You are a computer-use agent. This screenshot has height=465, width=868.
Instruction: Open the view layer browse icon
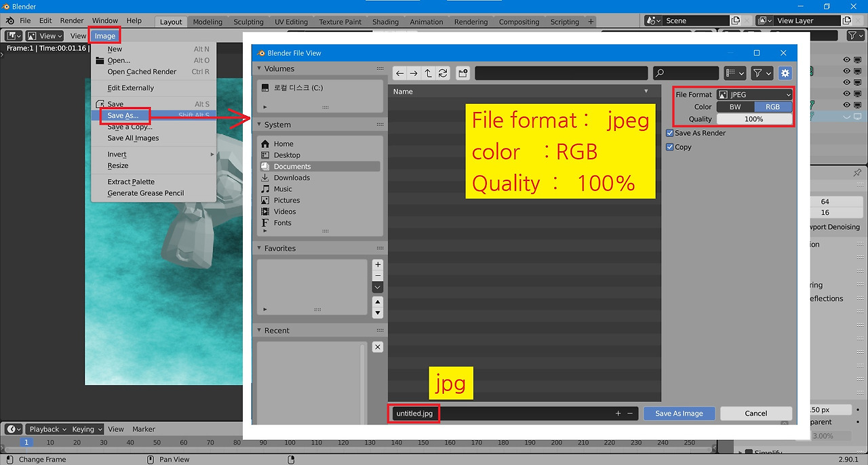tap(764, 21)
